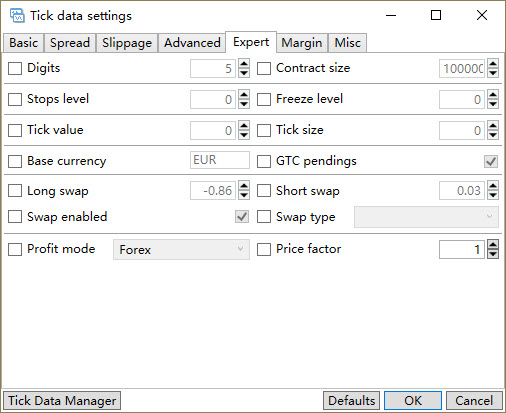The image size is (506, 413).
Task: Expand the Swap type dropdown
Action: tap(426, 217)
